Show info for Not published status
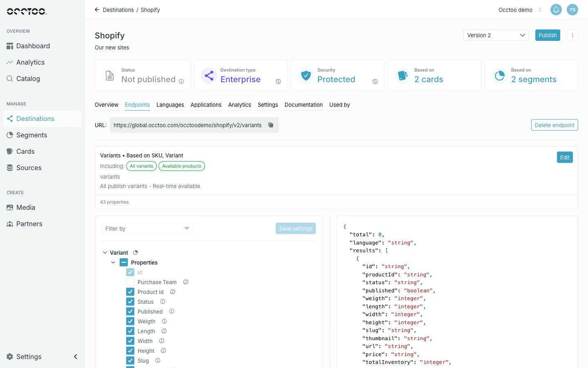This screenshot has height=368, width=588. pos(181,81)
